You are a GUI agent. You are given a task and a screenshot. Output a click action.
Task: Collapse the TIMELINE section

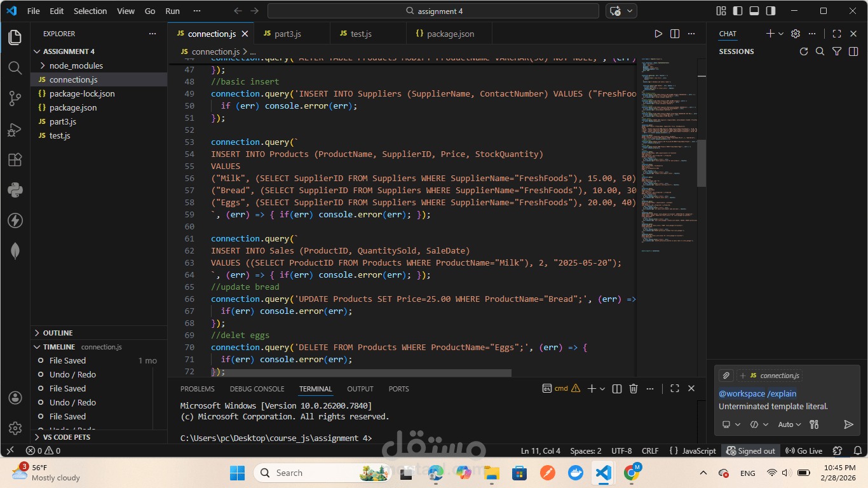36,347
